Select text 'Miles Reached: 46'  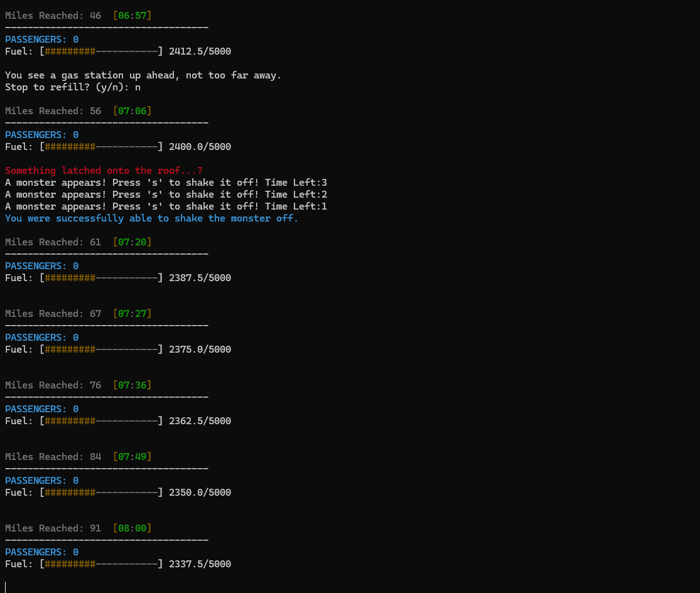(x=53, y=16)
